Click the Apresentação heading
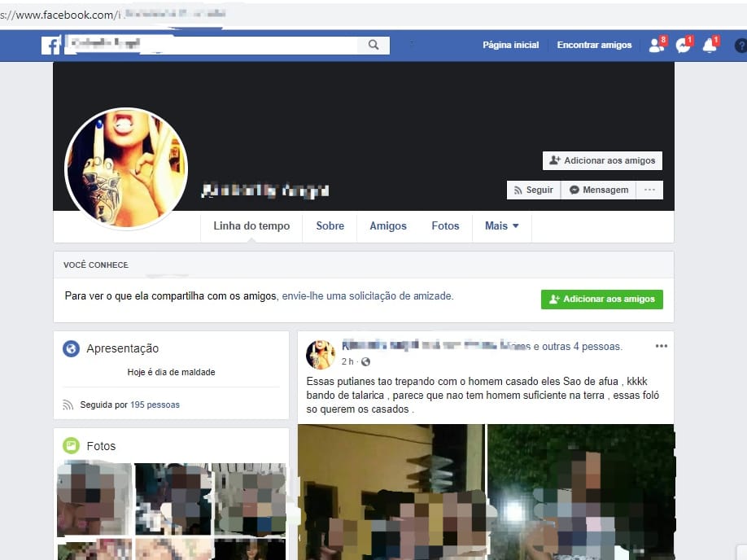This screenshot has width=747, height=560. click(x=122, y=348)
